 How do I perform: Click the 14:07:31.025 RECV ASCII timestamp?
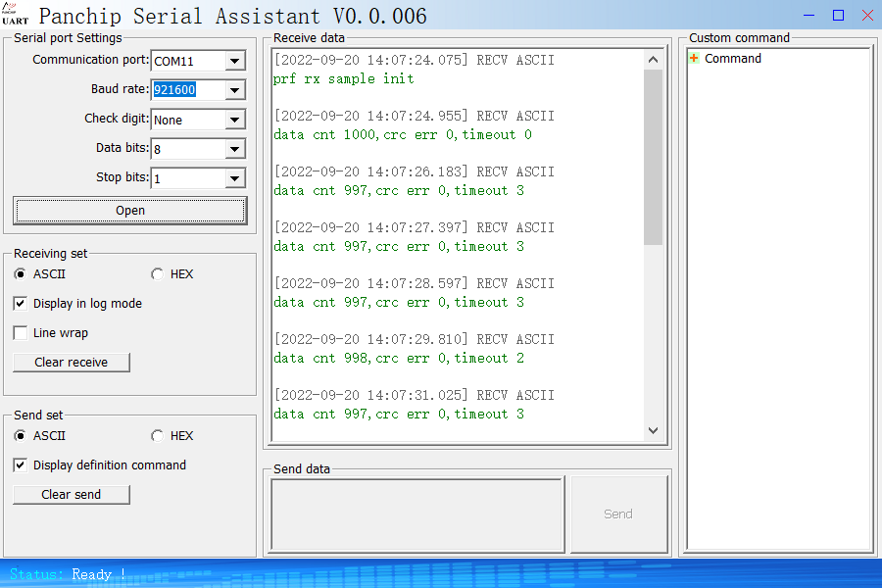[414, 396]
